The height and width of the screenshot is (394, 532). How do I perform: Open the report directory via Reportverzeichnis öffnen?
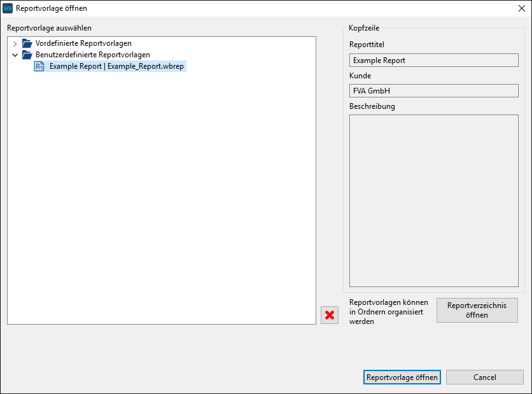(477, 310)
